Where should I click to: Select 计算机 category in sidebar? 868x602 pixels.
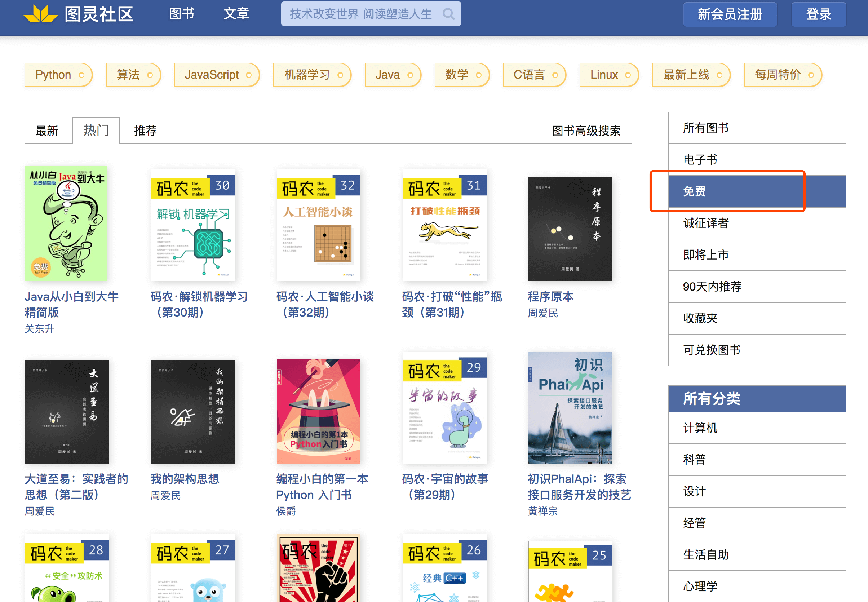(x=700, y=428)
